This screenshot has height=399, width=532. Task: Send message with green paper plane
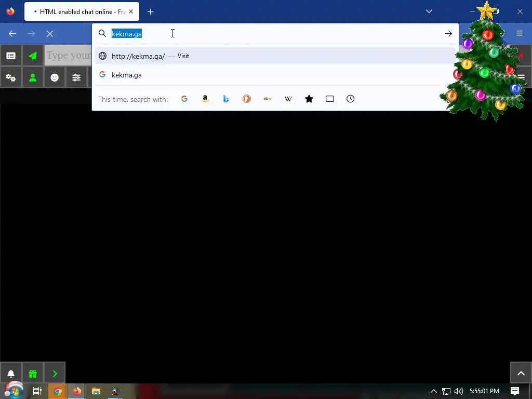point(33,55)
